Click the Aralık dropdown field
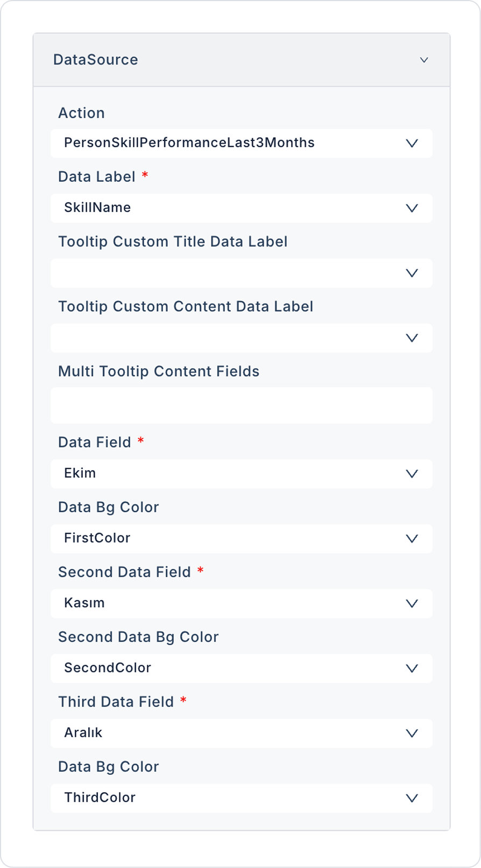Image resolution: width=481 pixels, height=868 pixels. tap(215, 733)
